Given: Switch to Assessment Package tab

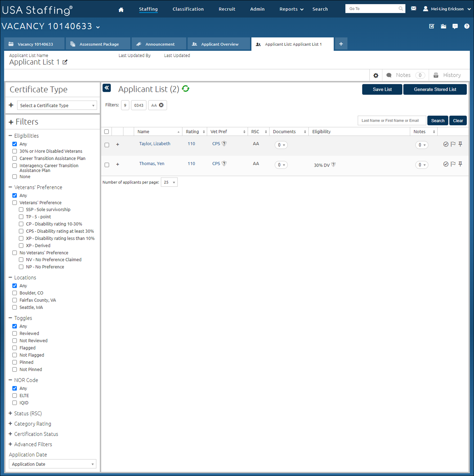Looking at the screenshot, I should point(98,44).
